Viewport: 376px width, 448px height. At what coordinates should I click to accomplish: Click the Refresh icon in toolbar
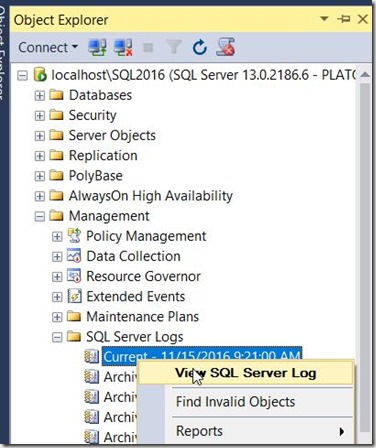pos(200,47)
